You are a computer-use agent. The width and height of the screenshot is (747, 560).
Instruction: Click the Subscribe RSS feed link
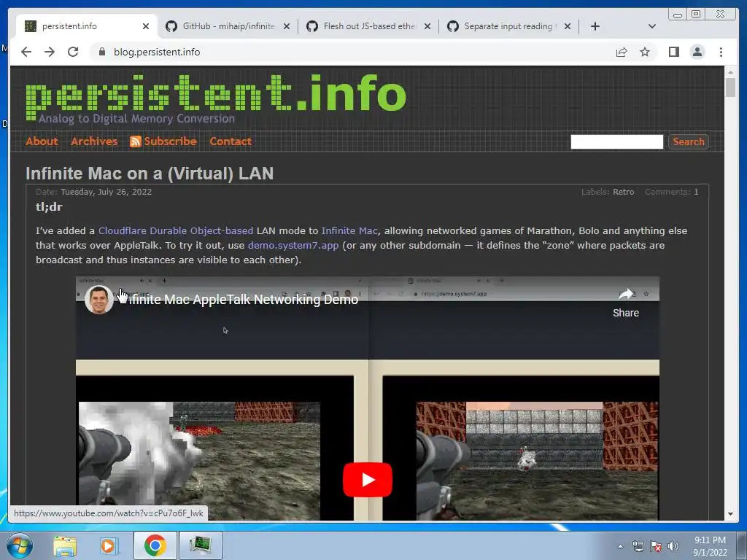click(x=170, y=141)
